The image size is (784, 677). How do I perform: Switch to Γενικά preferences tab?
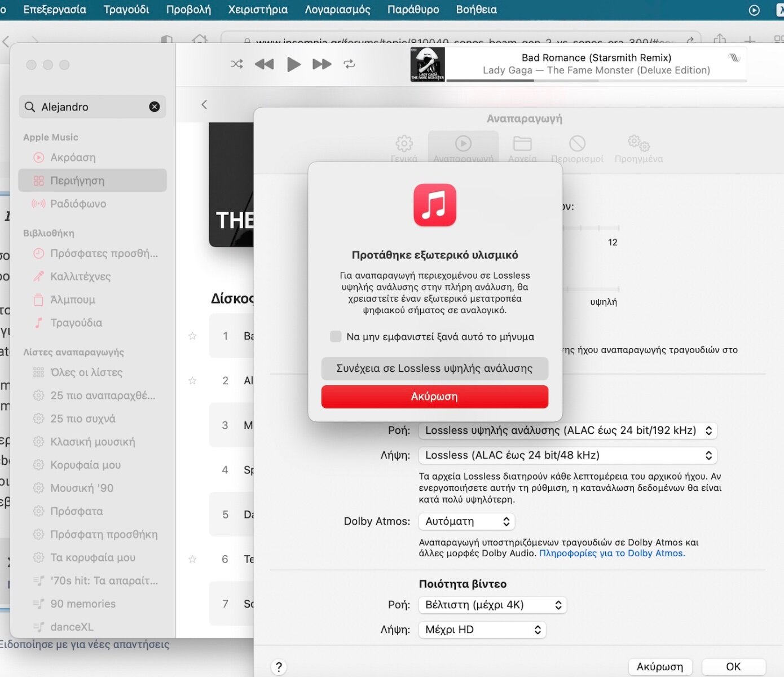(404, 149)
